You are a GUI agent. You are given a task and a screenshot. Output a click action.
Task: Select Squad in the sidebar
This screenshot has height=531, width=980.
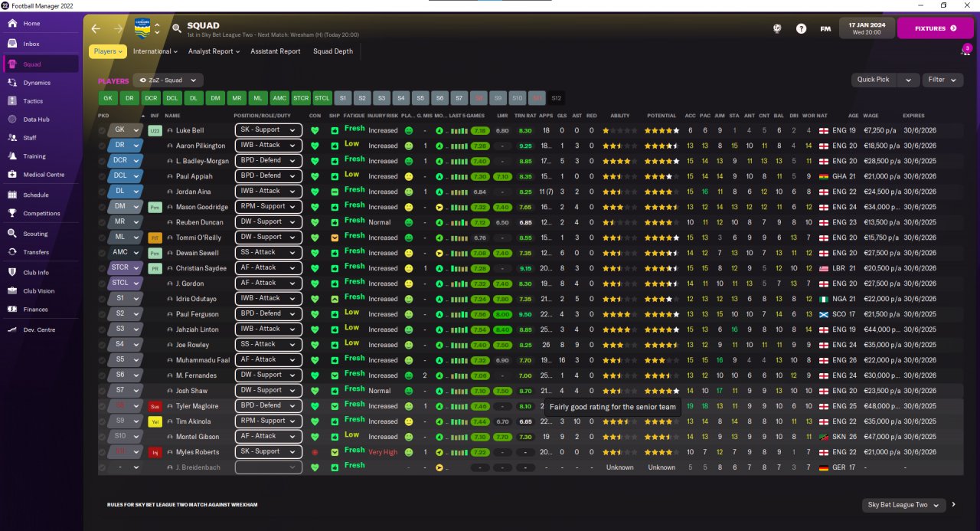tap(42, 64)
